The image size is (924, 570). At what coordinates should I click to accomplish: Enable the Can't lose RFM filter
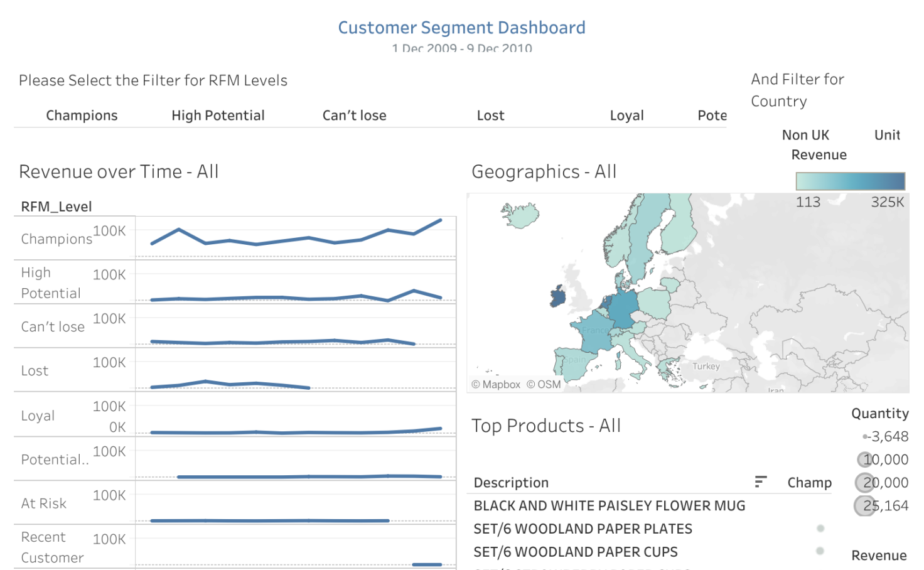click(x=354, y=115)
